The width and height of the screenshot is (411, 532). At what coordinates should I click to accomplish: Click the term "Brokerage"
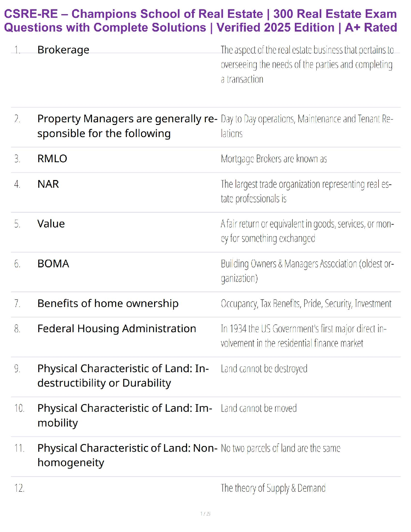point(63,50)
